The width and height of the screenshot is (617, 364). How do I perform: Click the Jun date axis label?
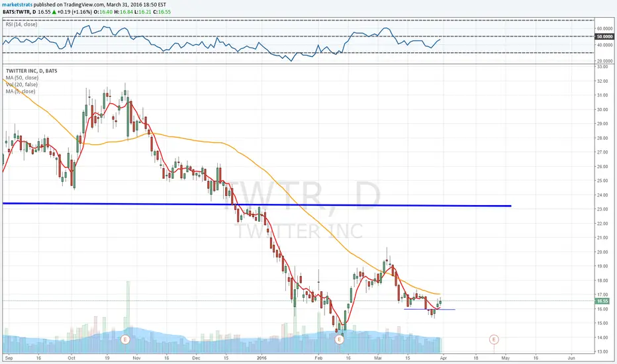(x=571, y=358)
